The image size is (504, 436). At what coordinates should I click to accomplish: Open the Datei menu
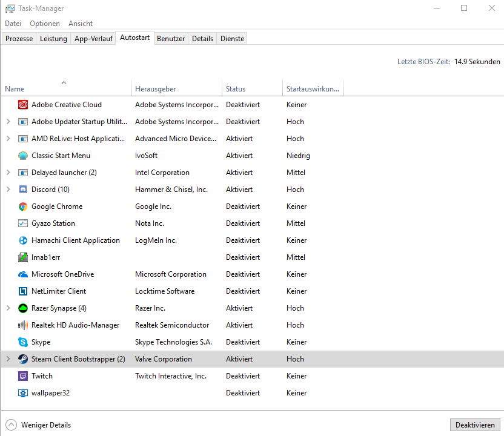(13, 24)
